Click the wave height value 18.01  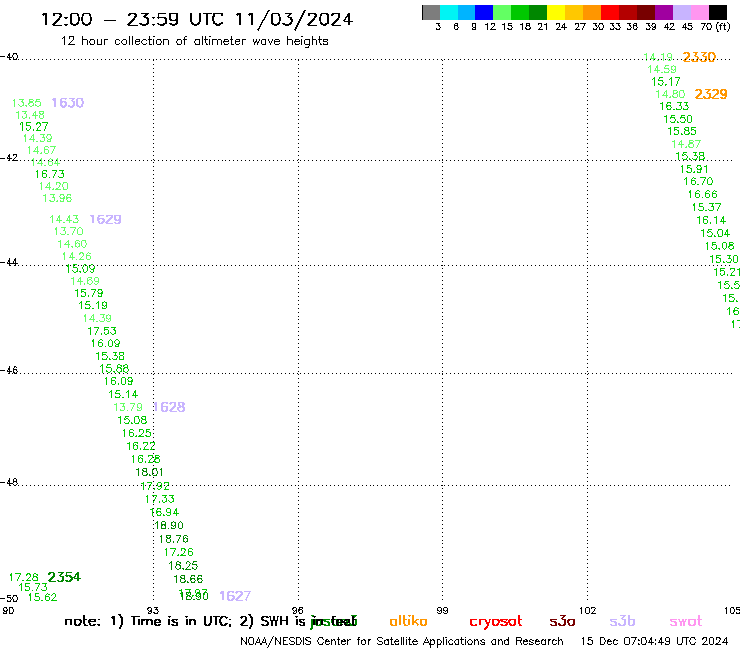coord(150,473)
